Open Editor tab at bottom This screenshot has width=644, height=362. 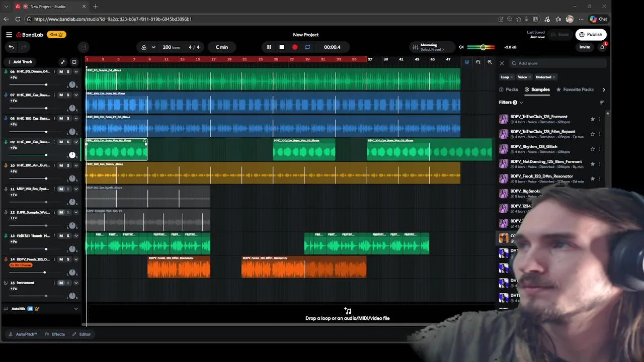tap(82, 334)
